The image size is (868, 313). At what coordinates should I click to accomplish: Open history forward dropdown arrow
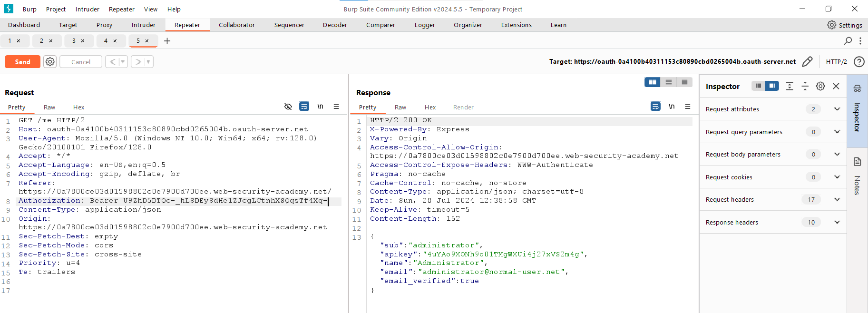[148, 62]
